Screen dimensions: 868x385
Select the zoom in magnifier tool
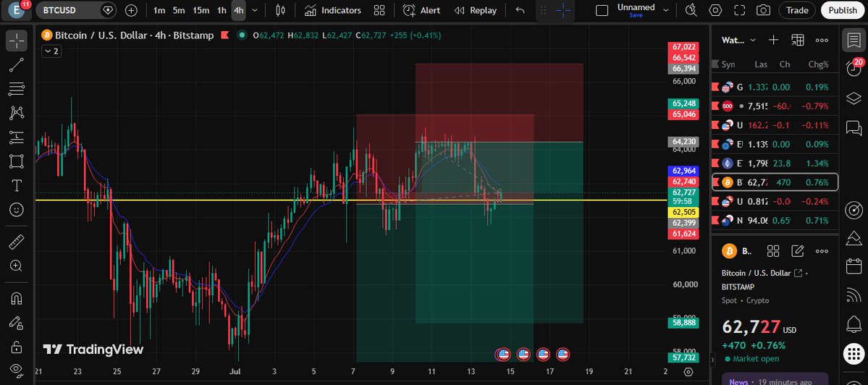17,266
